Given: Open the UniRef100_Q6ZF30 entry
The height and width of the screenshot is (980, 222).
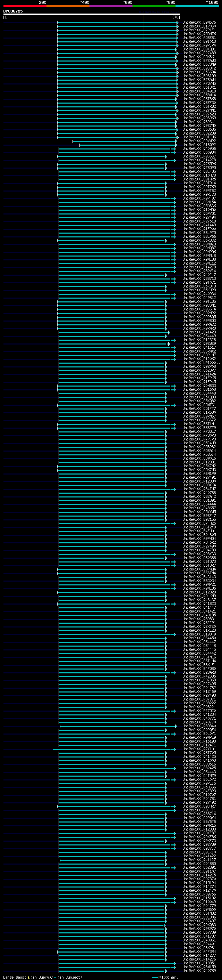Looking at the screenshot, I should click(199, 103).
